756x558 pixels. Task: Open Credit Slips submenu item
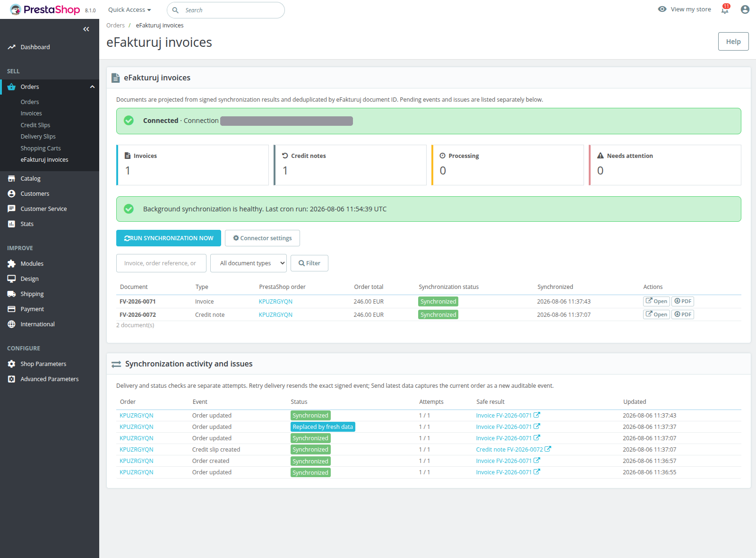click(35, 125)
